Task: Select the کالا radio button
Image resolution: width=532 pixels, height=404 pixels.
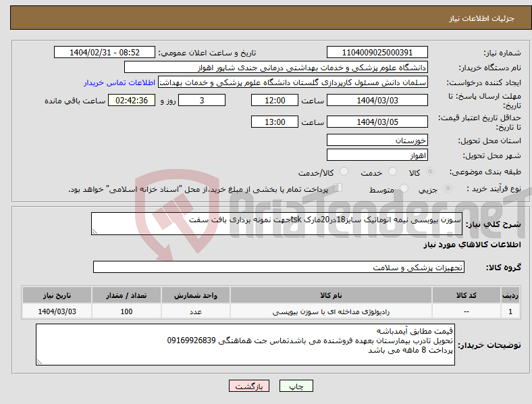Action: pos(430,172)
